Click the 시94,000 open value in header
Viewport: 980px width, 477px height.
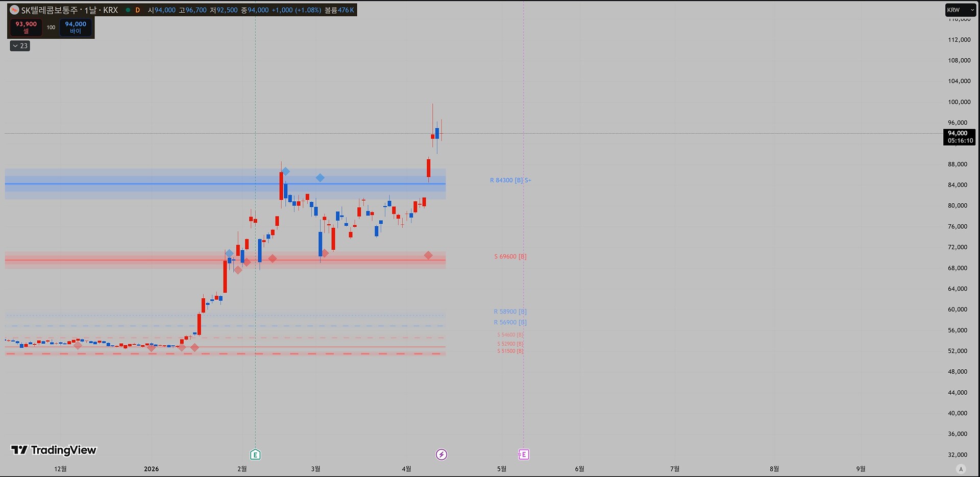162,10
